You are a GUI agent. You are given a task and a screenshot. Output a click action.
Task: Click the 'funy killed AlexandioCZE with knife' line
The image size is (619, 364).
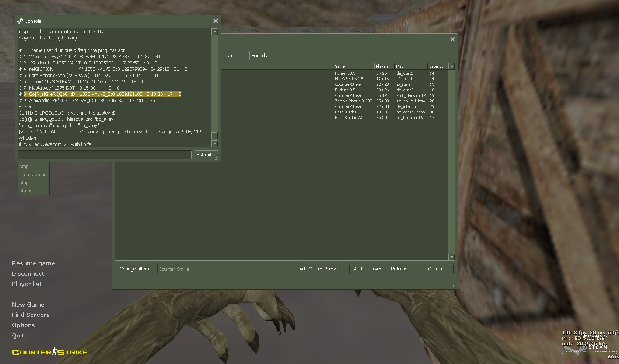[x=55, y=144]
